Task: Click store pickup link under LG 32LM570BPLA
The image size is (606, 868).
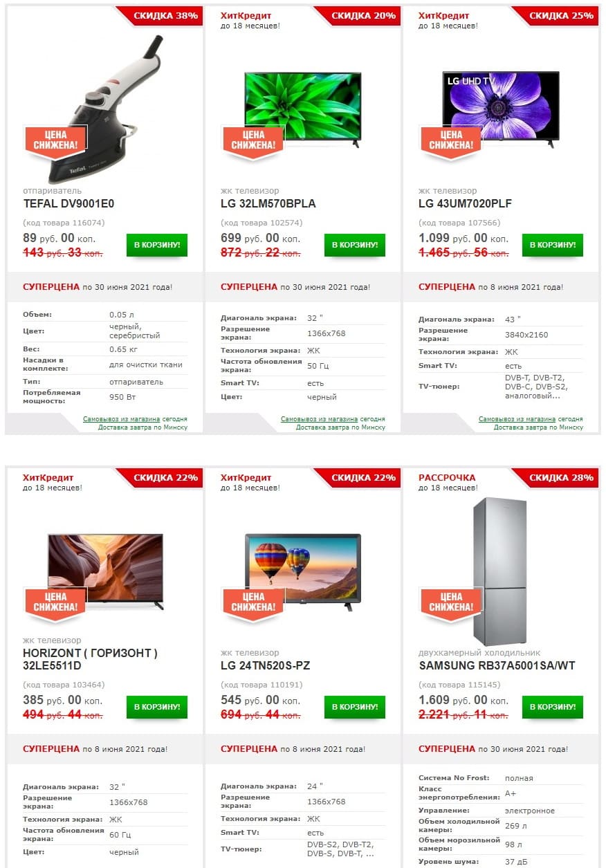Action: (x=320, y=419)
